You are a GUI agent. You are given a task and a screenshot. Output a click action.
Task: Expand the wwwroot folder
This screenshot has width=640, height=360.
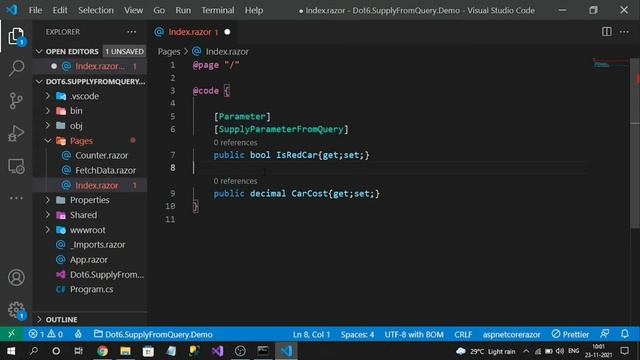pos(48,230)
